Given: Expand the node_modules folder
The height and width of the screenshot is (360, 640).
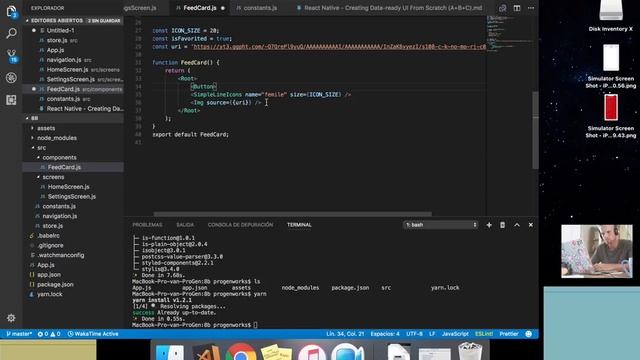Looking at the screenshot, I should [x=56, y=138].
